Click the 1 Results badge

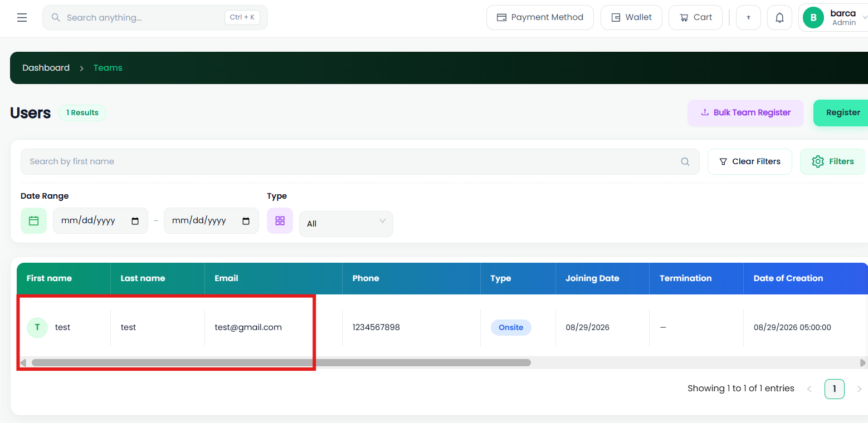tap(82, 113)
